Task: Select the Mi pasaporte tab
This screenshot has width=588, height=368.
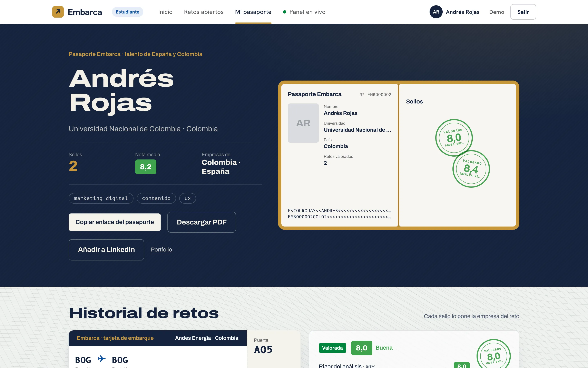Action: pos(253,12)
